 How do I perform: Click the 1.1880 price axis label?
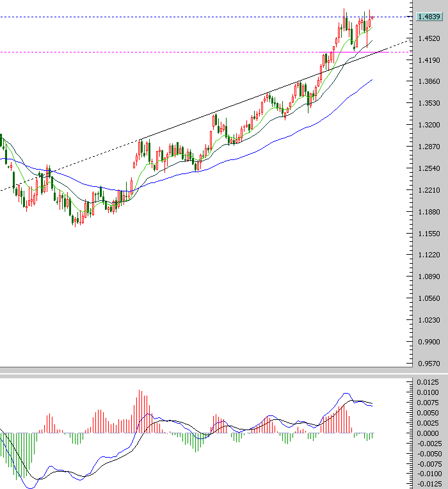429,212
